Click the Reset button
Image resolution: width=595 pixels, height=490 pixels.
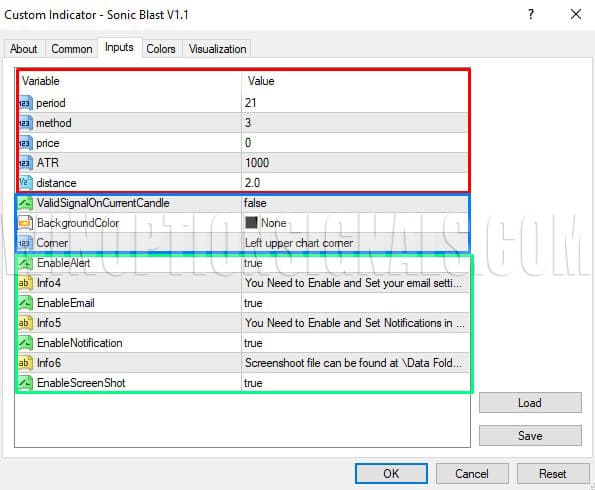553,474
